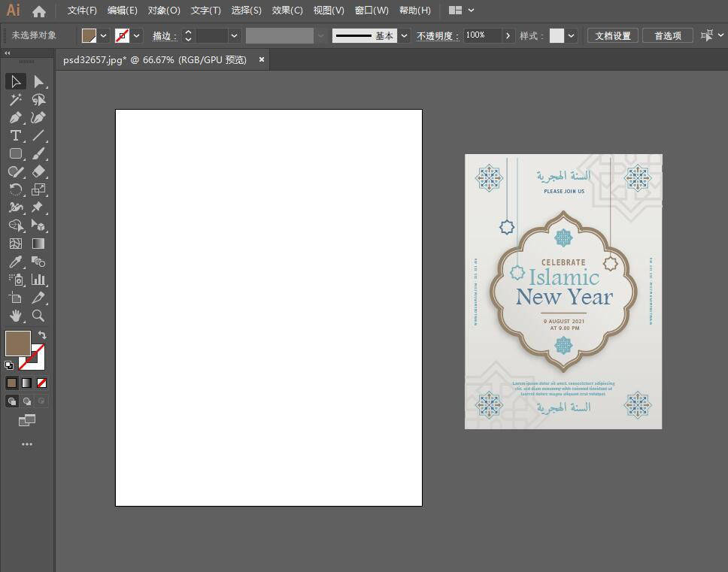Activate the Zoom tool
This screenshot has height=572, width=728.
pyautogui.click(x=38, y=316)
